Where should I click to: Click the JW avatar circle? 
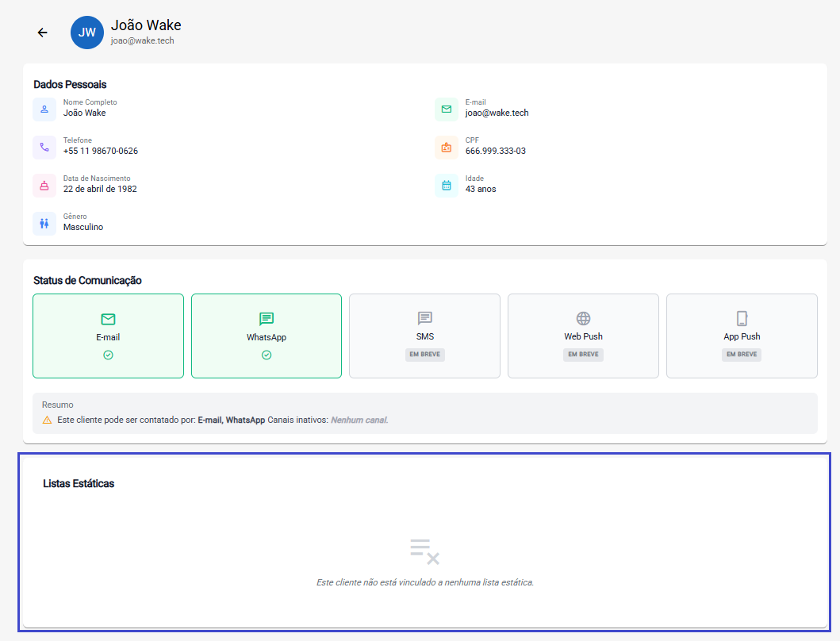click(x=87, y=33)
